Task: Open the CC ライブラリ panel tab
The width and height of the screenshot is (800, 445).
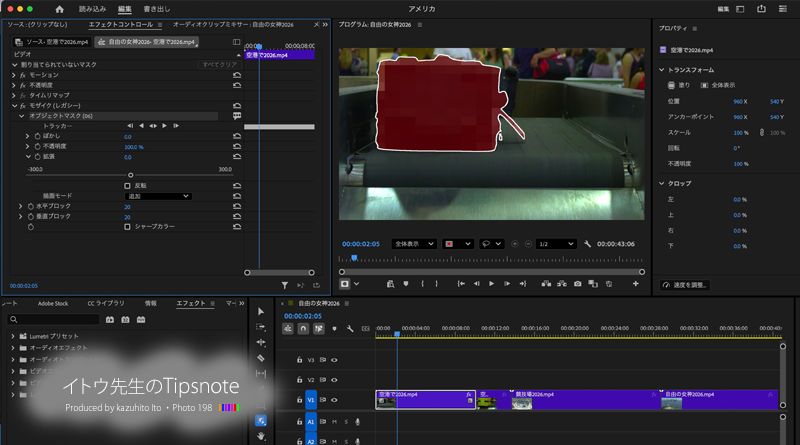Action: click(x=106, y=303)
